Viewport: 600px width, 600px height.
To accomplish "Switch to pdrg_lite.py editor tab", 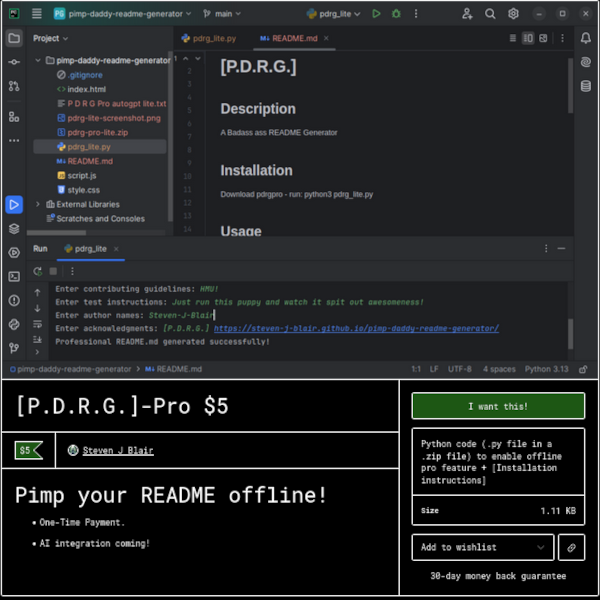I will 209,38.
